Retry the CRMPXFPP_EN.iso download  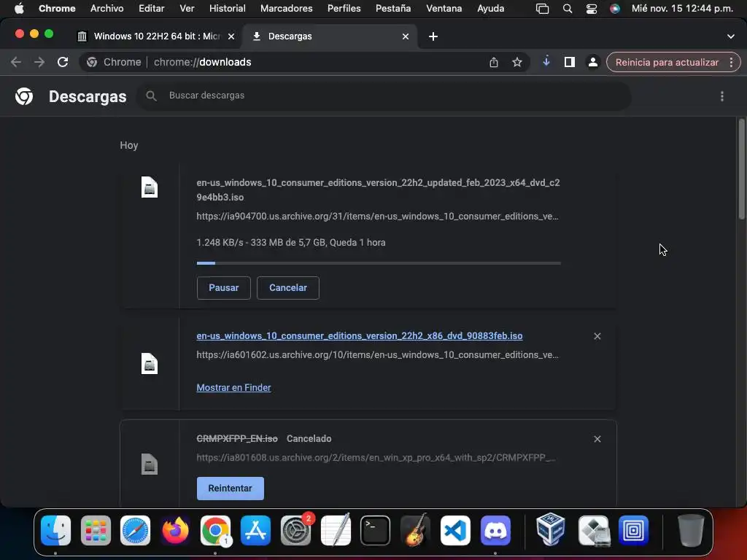coord(230,489)
